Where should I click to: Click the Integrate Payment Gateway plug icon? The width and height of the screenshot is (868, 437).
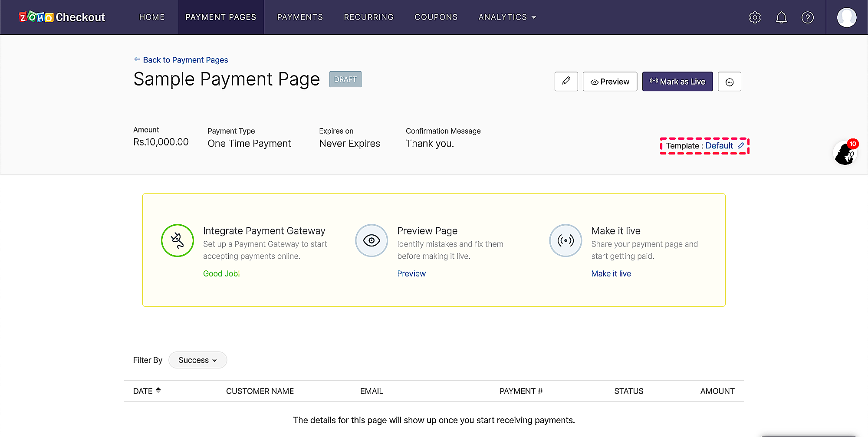pos(178,240)
